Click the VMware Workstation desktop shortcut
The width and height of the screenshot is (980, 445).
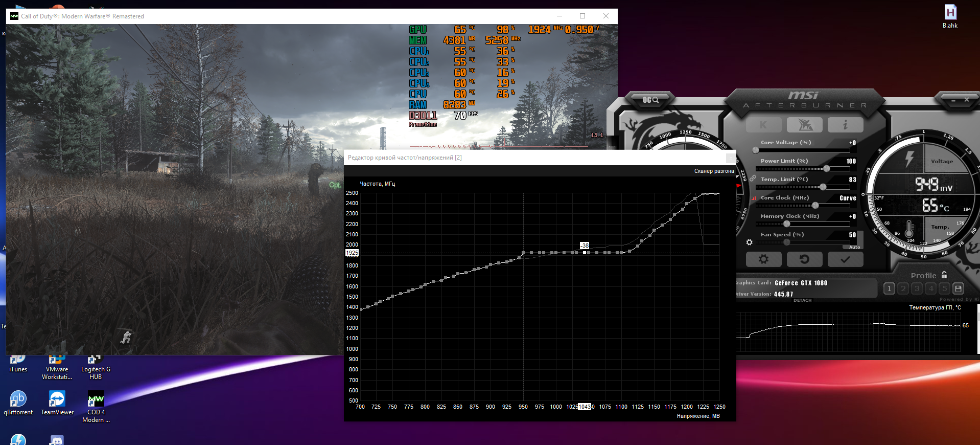click(57, 368)
